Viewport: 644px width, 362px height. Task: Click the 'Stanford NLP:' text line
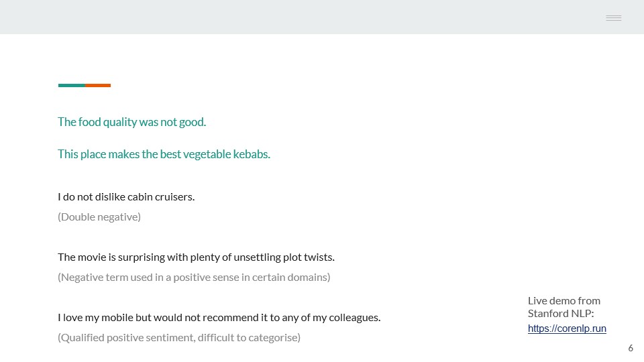561,314
